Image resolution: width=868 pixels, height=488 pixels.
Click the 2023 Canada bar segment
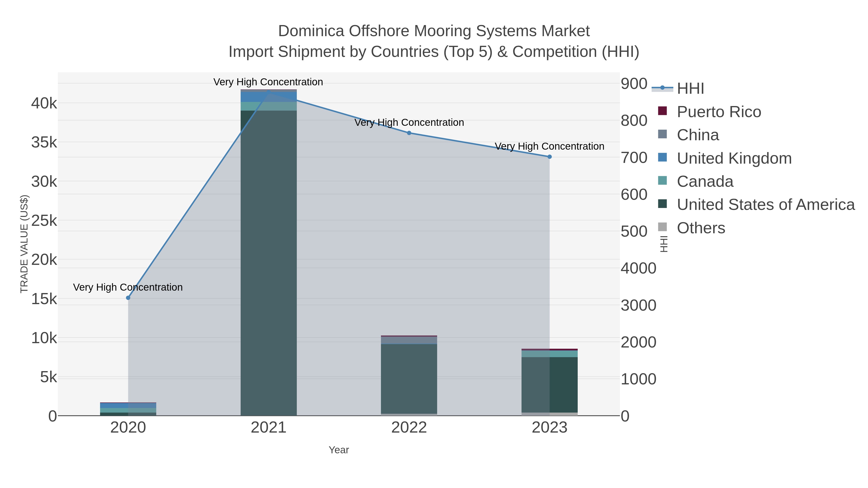click(x=549, y=354)
